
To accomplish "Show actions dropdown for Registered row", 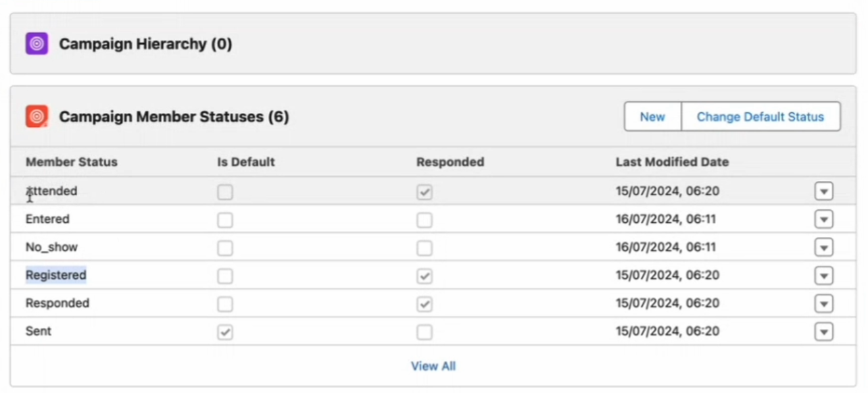I will pyautogui.click(x=823, y=276).
